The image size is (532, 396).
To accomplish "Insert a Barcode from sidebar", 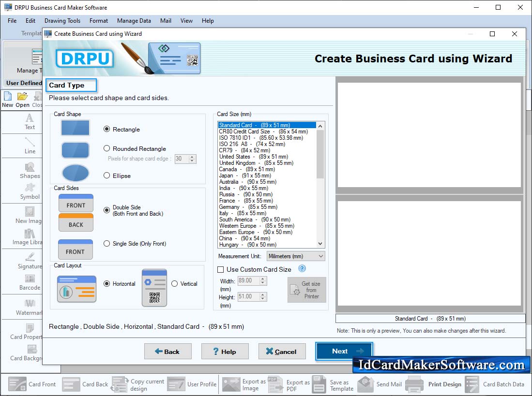I will click(x=30, y=282).
